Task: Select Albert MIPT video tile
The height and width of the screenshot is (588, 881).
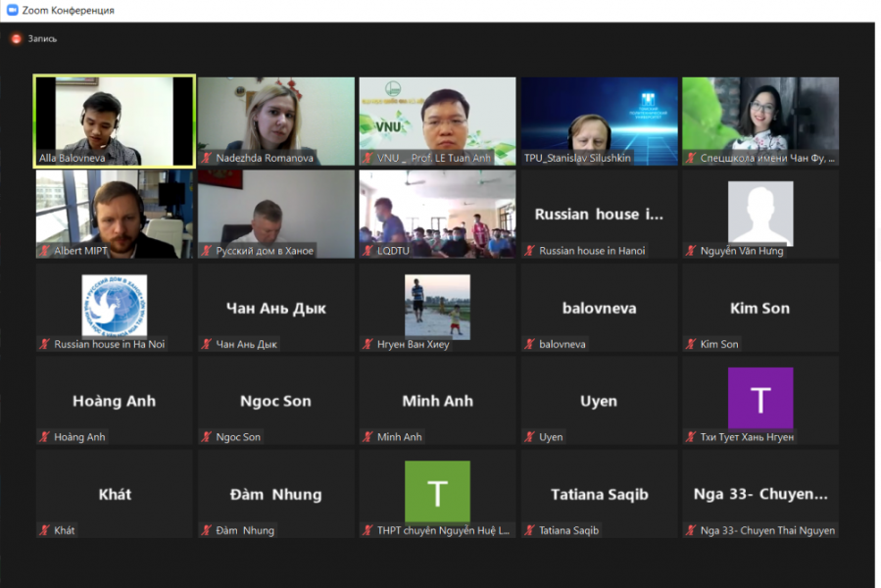Action: [x=114, y=213]
